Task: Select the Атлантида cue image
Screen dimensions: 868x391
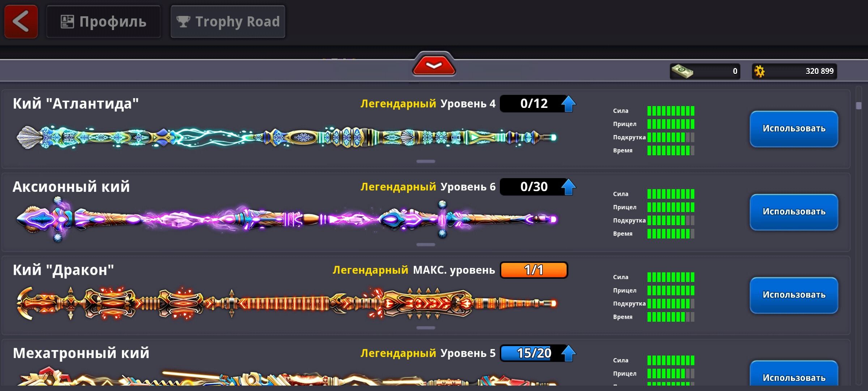Action: pos(286,138)
